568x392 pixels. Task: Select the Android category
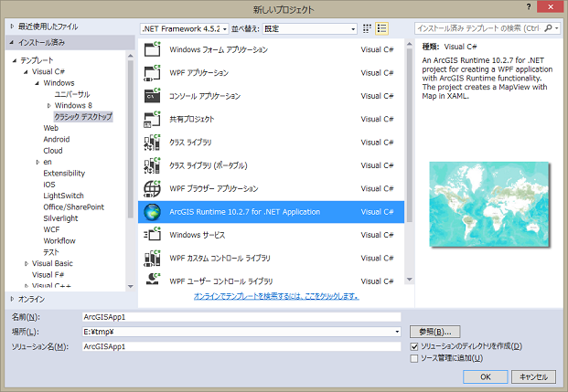[57, 139]
